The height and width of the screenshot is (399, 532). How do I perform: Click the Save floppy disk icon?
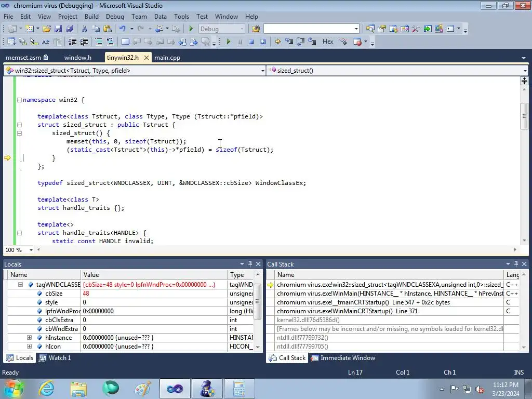[x=58, y=29]
